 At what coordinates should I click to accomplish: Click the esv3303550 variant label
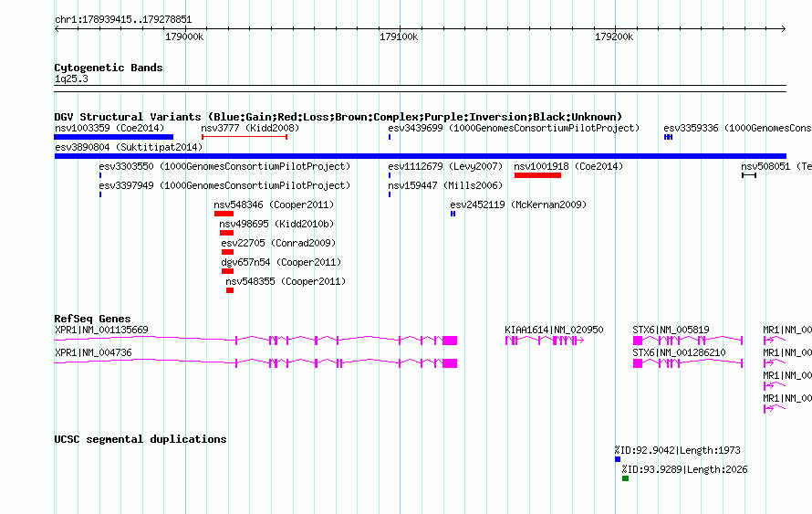click(x=224, y=166)
